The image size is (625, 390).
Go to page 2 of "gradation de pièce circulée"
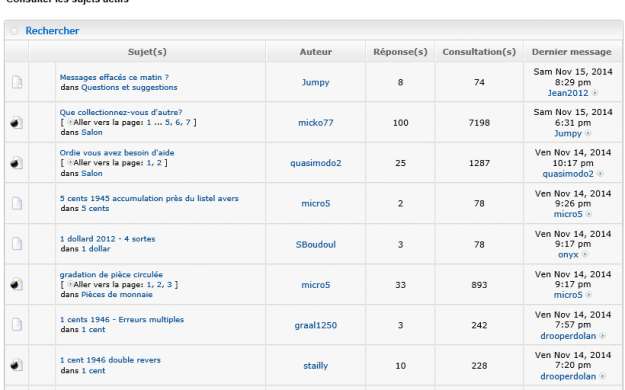(159, 284)
